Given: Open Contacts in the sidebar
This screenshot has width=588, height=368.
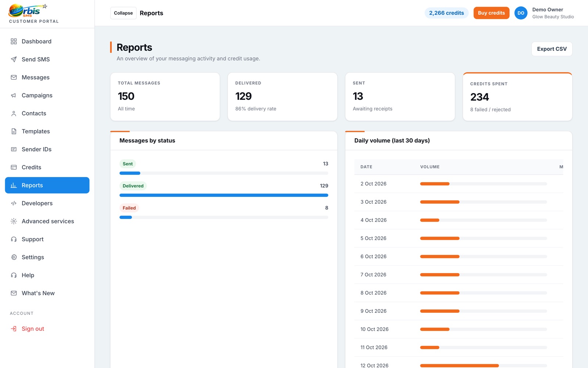Looking at the screenshot, I should 47,113.
